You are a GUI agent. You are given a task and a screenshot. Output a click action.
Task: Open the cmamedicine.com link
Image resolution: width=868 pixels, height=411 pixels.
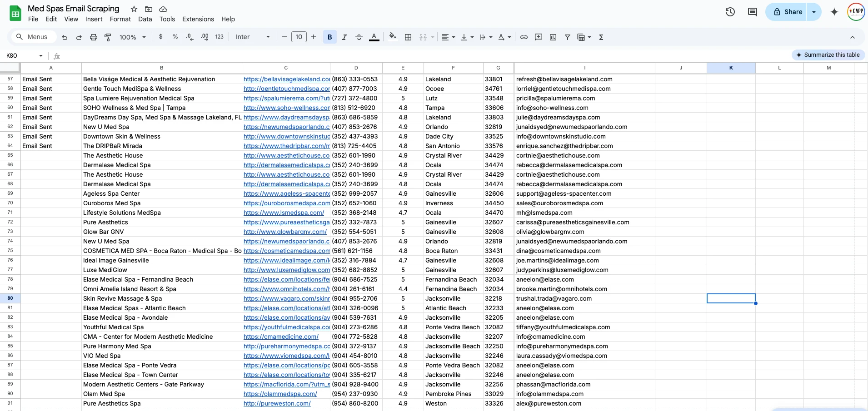click(x=281, y=337)
